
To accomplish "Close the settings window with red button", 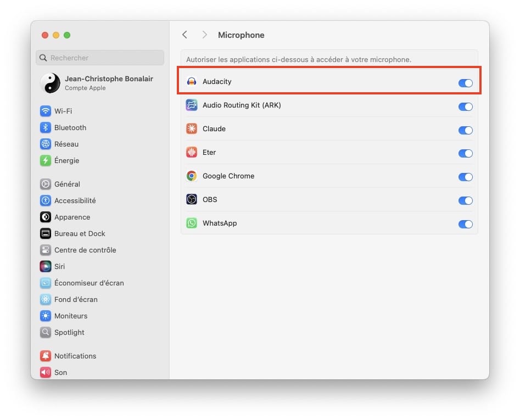I will [45, 35].
